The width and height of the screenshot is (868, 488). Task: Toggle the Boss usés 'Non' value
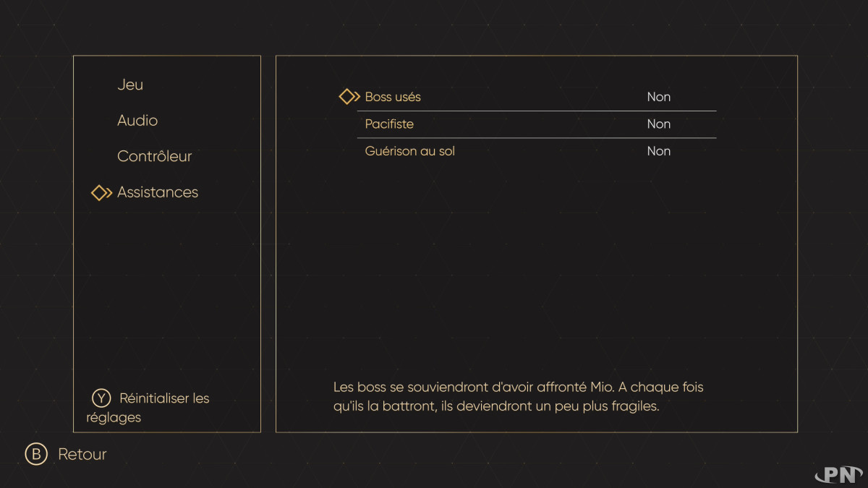click(658, 97)
